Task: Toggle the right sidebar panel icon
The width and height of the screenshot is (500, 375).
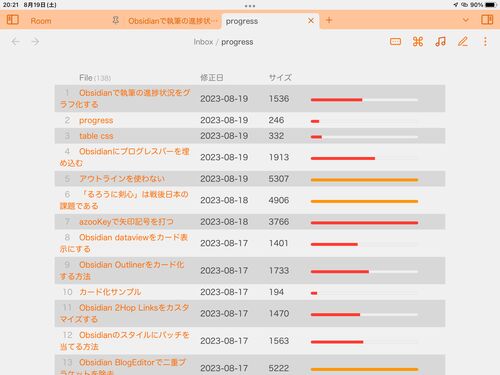Action: click(487, 20)
